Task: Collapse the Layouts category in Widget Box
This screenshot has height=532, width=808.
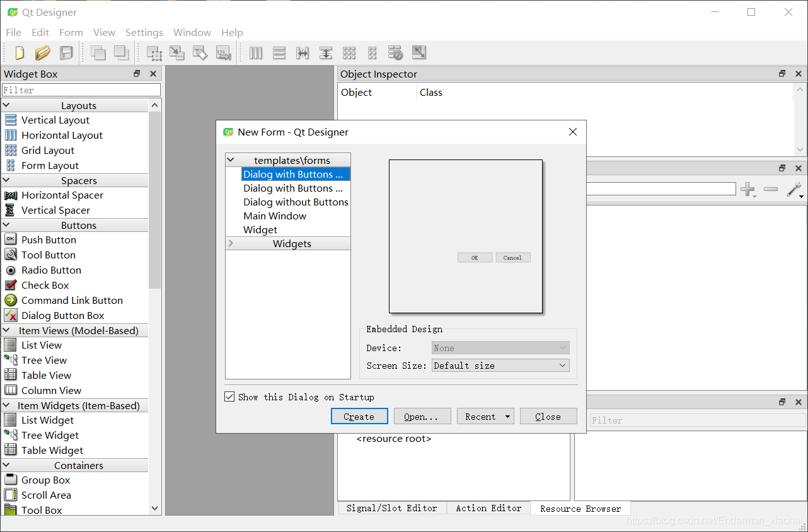Action: tap(7, 105)
